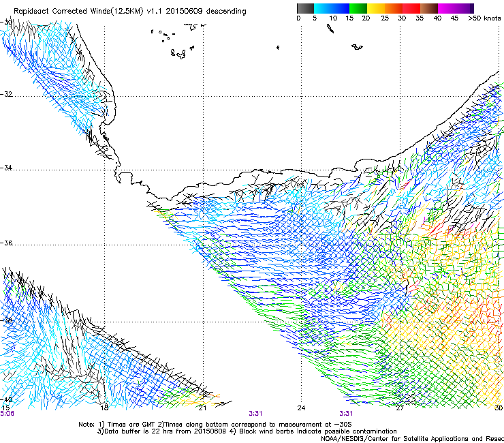Click the NOAA/NESDIS credit line
Image resolution: width=504 pixels, height=443 pixels.
click(412, 439)
